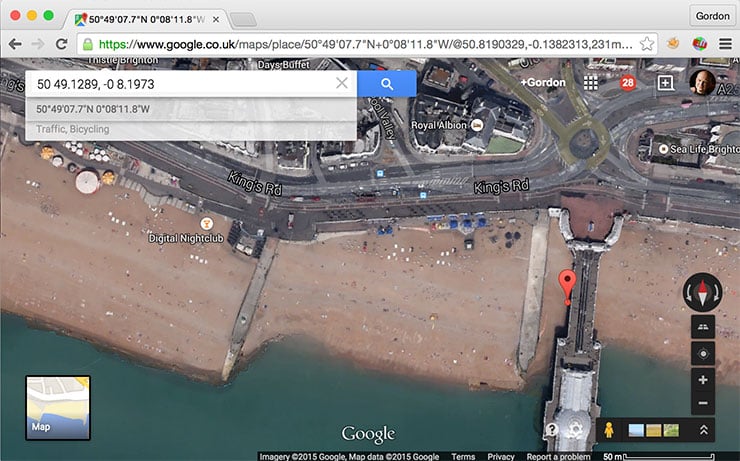Open the 28 notifications badge
The height and width of the screenshot is (461, 740).
[628, 83]
